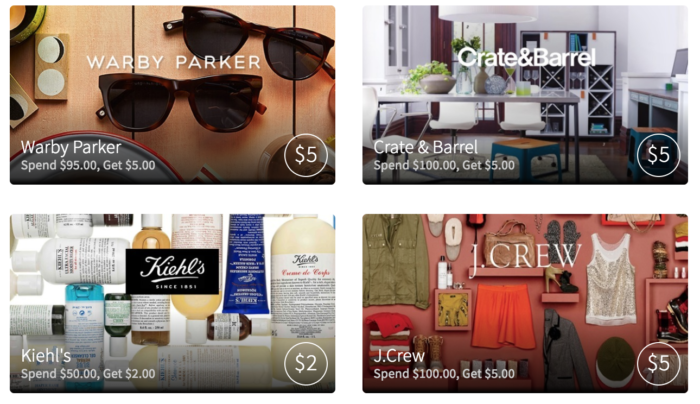The height and width of the screenshot is (404, 700).
Task: Click the dining table in Crate & Barrel image
Action: 478,97
